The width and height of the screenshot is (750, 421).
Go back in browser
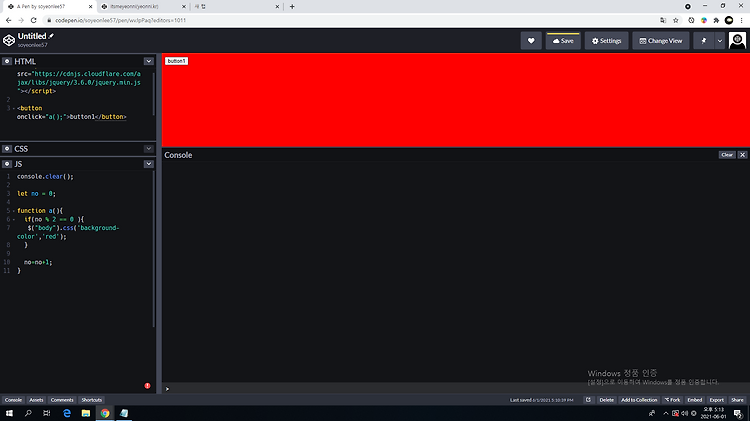pos(9,20)
